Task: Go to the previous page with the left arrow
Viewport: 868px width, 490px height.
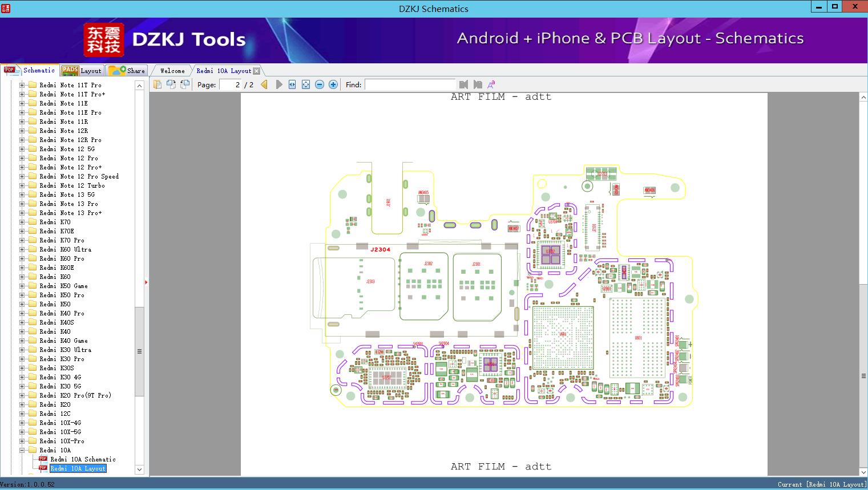Action: [264, 84]
